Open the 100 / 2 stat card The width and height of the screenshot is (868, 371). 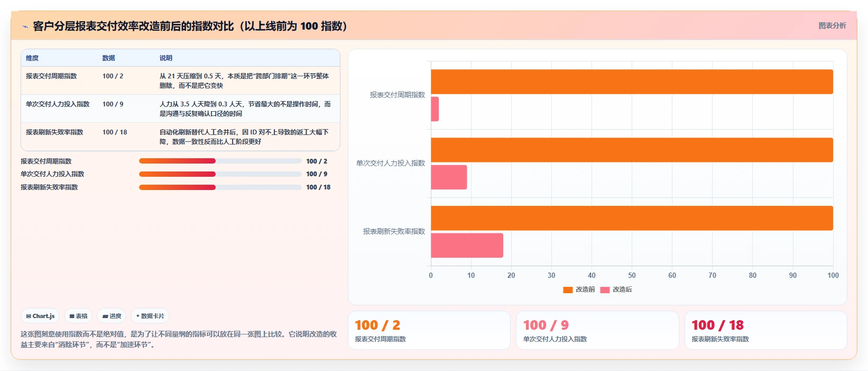point(429,330)
